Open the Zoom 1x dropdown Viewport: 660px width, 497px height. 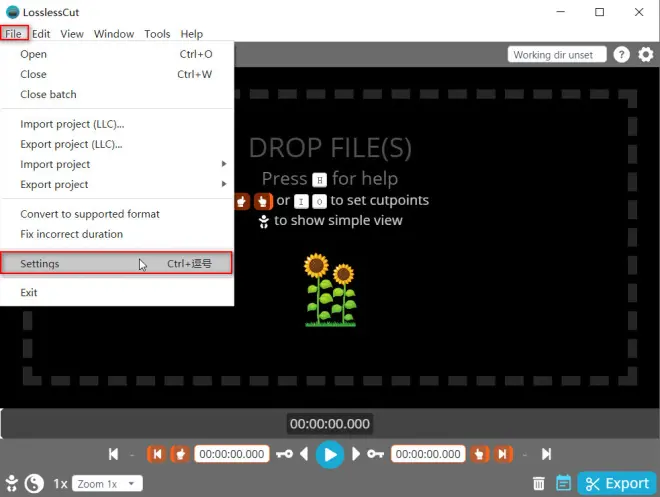pyautogui.click(x=107, y=484)
